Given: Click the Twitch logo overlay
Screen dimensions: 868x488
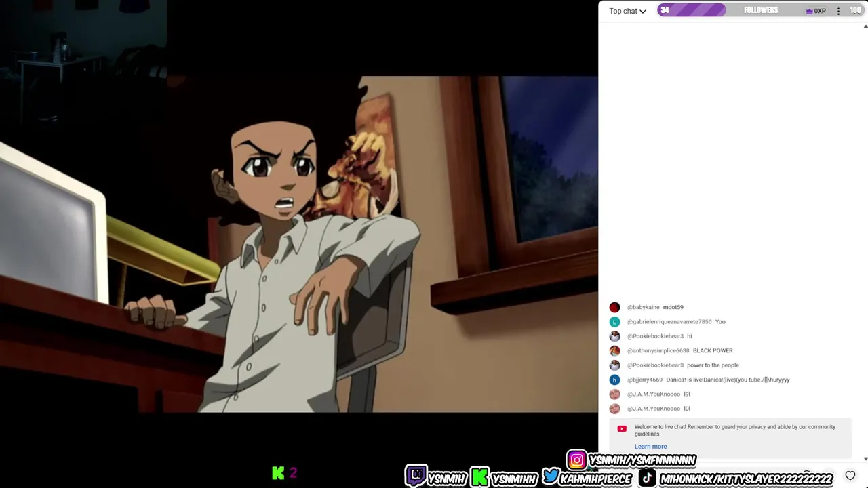Looking at the screenshot, I should click(416, 476).
